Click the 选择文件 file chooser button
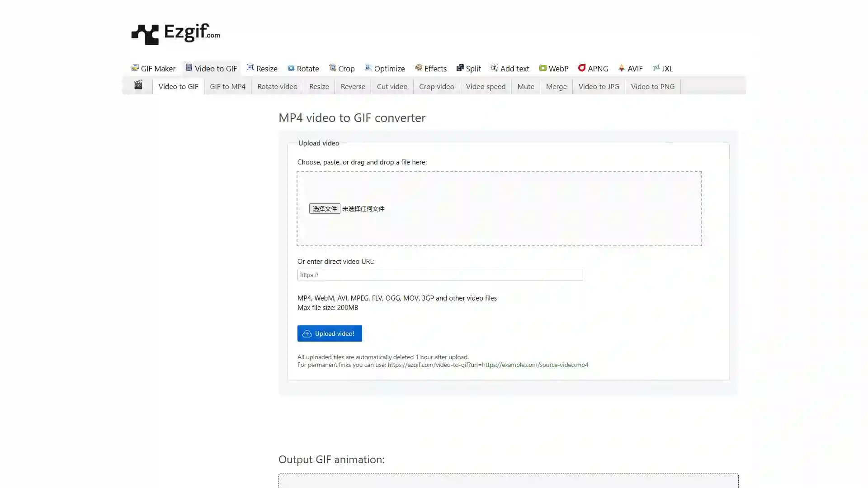The height and width of the screenshot is (488, 868). (x=324, y=209)
